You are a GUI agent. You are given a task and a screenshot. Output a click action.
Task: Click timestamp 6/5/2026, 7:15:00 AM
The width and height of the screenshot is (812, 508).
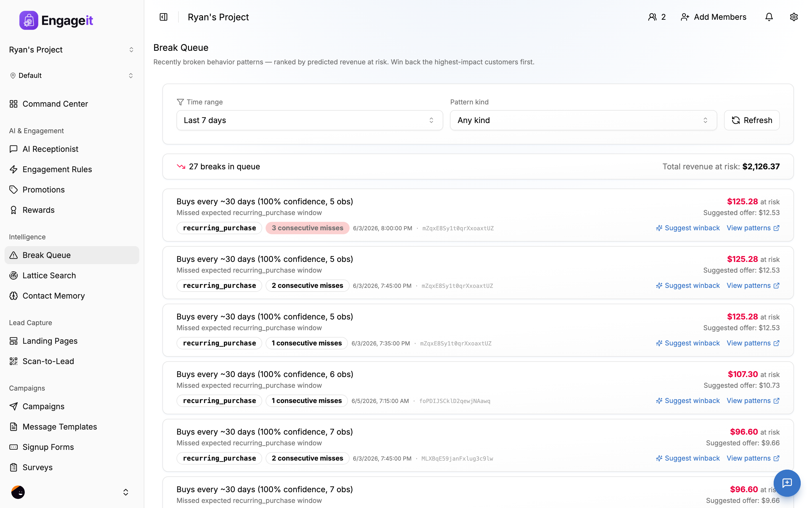(x=380, y=401)
